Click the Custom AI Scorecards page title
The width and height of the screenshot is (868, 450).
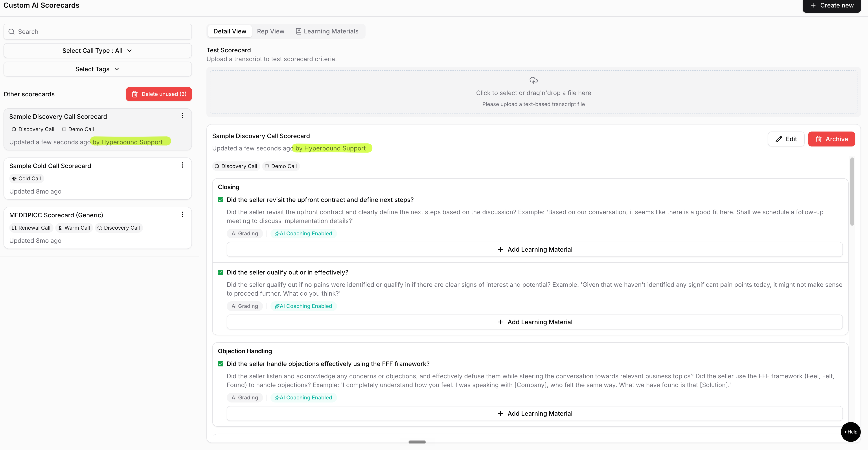41,5
